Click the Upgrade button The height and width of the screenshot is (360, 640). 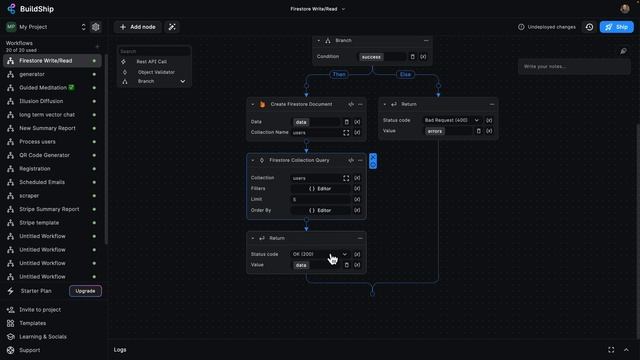point(85,291)
